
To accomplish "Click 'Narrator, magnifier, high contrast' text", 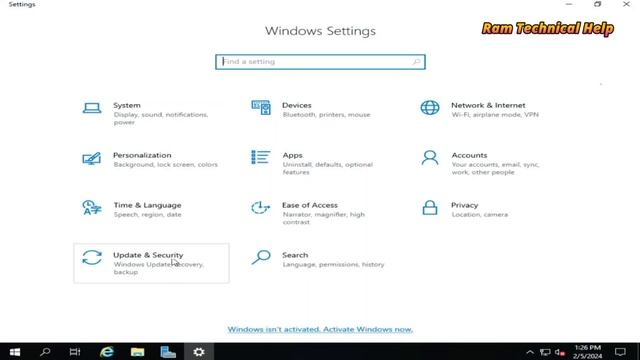I will 323,218.
